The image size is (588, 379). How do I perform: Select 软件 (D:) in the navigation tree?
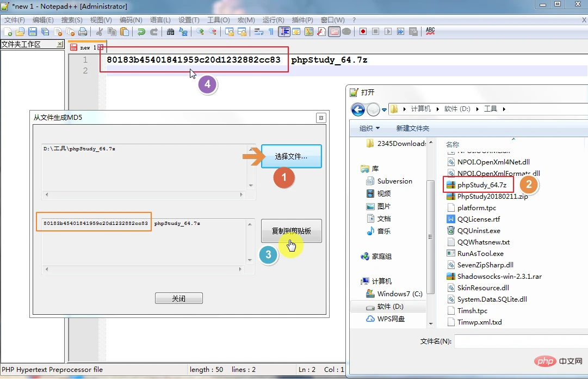click(390, 307)
